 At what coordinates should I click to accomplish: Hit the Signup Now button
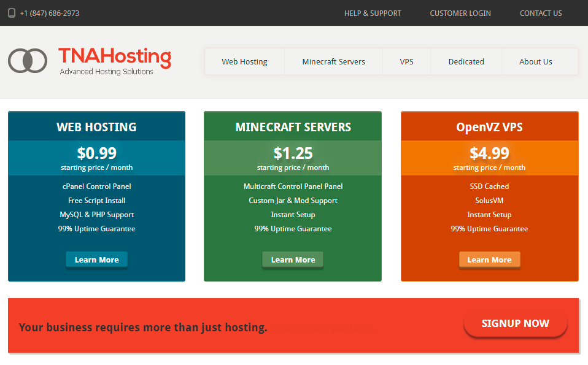[x=515, y=323]
